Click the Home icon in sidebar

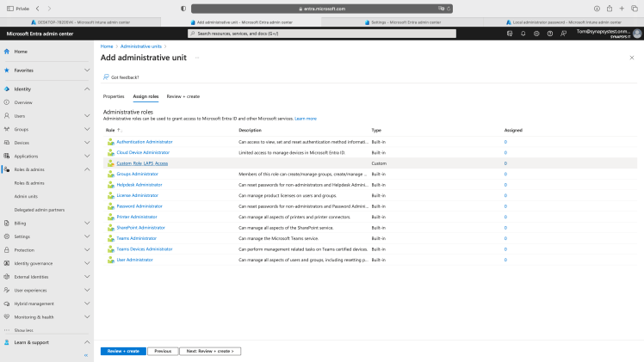point(7,52)
